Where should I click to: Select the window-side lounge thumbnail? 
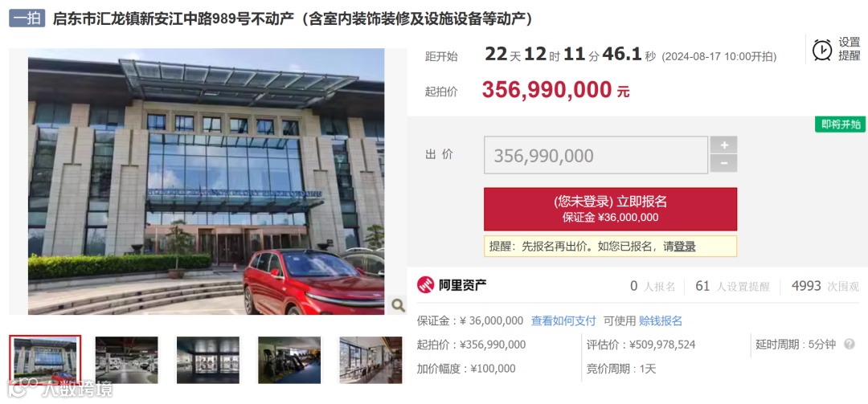click(x=371, y=360)
